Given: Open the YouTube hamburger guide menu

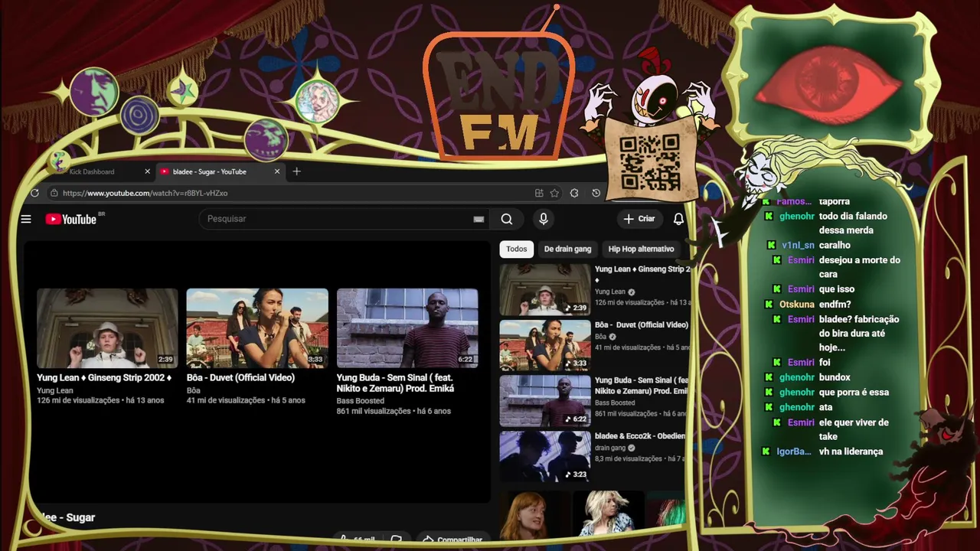Looking at the screenshot, I should tap(26, 219).
